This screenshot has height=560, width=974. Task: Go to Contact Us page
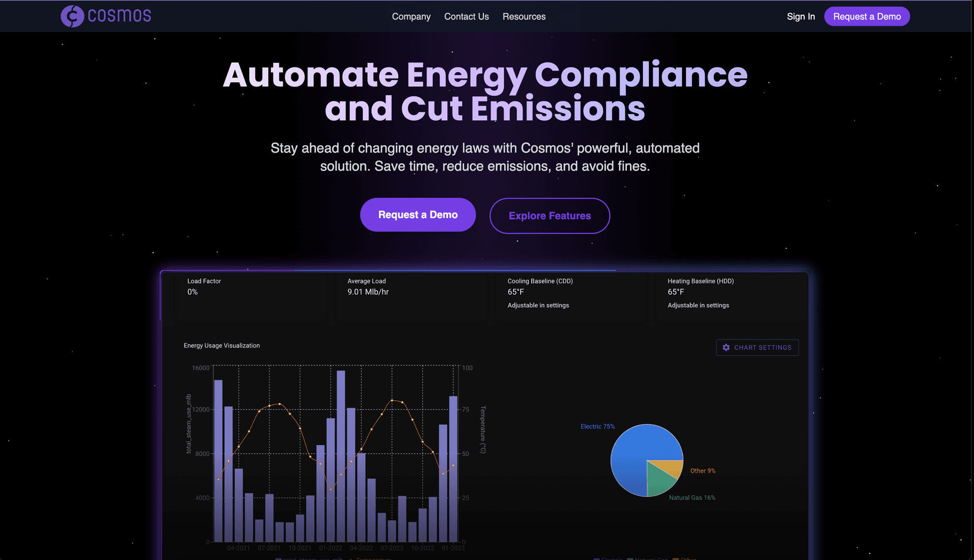pos(466,16)
